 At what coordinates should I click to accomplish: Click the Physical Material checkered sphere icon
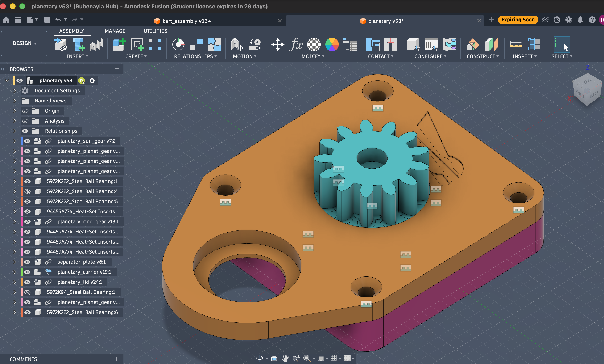314,45
